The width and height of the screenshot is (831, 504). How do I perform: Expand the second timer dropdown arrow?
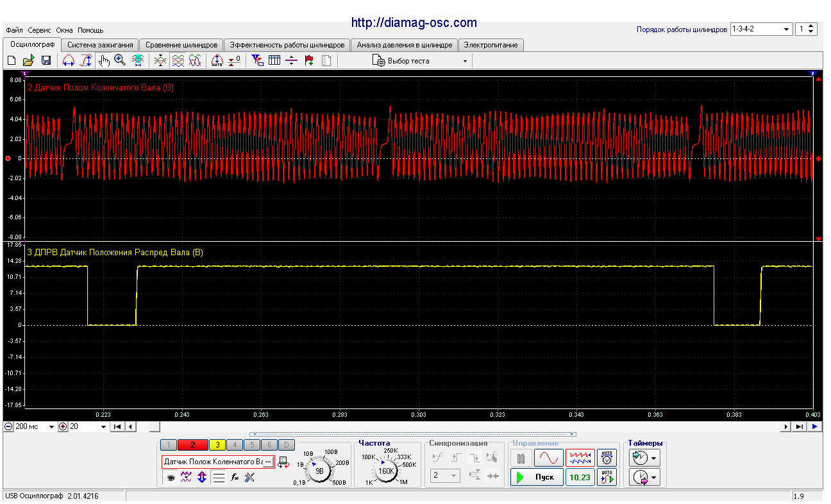click(x=653, y=477)
